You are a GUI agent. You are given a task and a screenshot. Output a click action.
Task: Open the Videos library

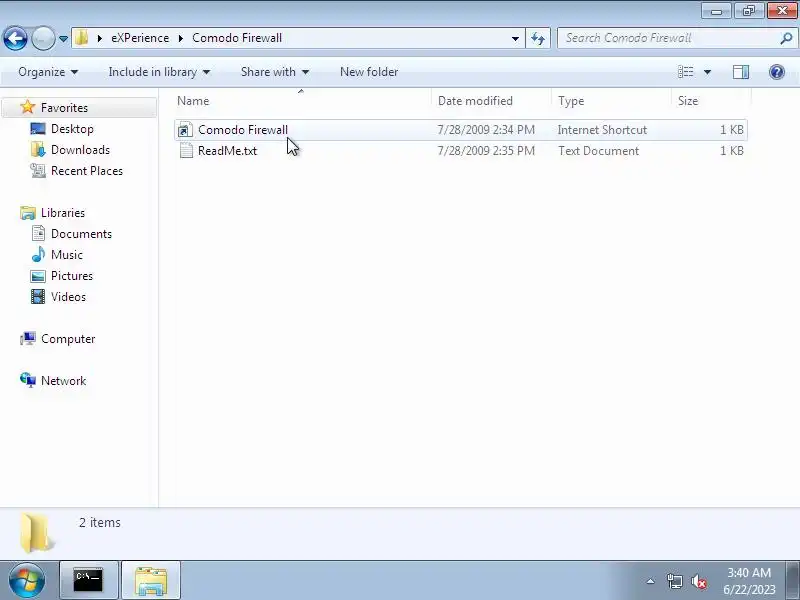68,297
